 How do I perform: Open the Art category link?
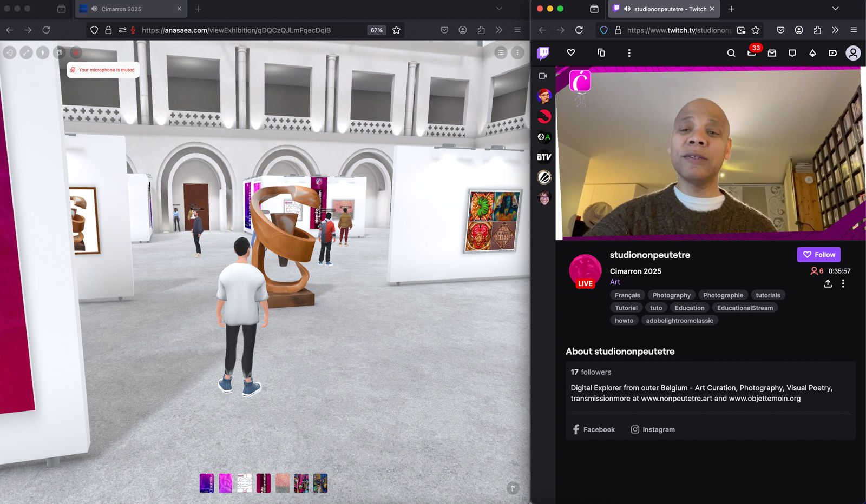[x=615, y=282]
